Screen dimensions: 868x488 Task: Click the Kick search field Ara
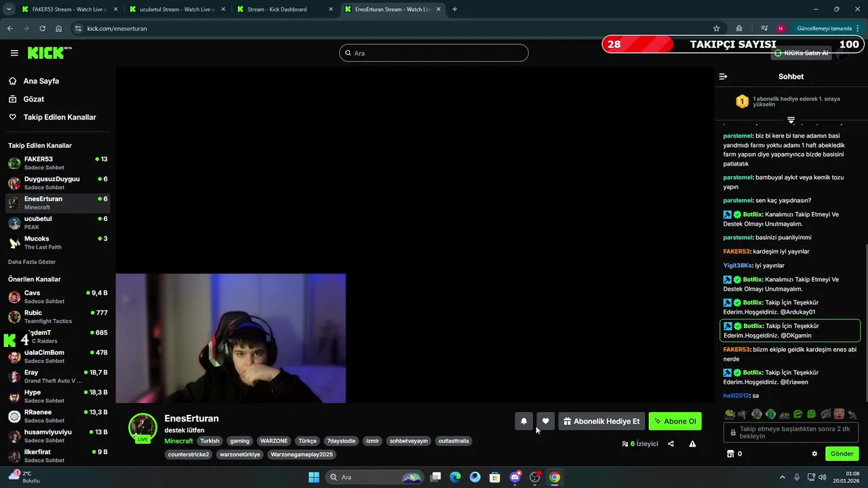click(x=434, y=53)
